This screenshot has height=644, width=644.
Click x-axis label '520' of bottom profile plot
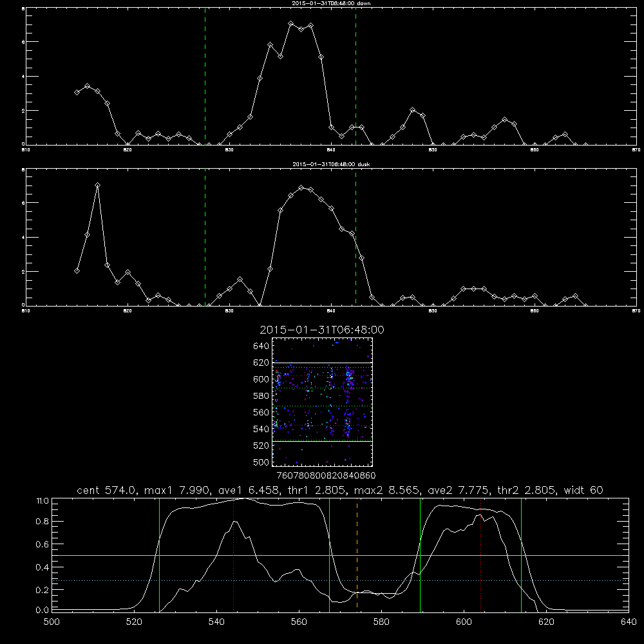[134, 622]
